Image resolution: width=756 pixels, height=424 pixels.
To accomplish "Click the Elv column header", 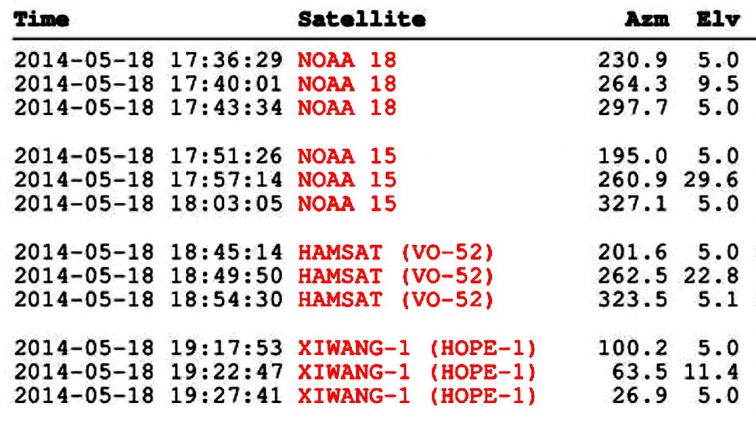I will coord(717,20).
